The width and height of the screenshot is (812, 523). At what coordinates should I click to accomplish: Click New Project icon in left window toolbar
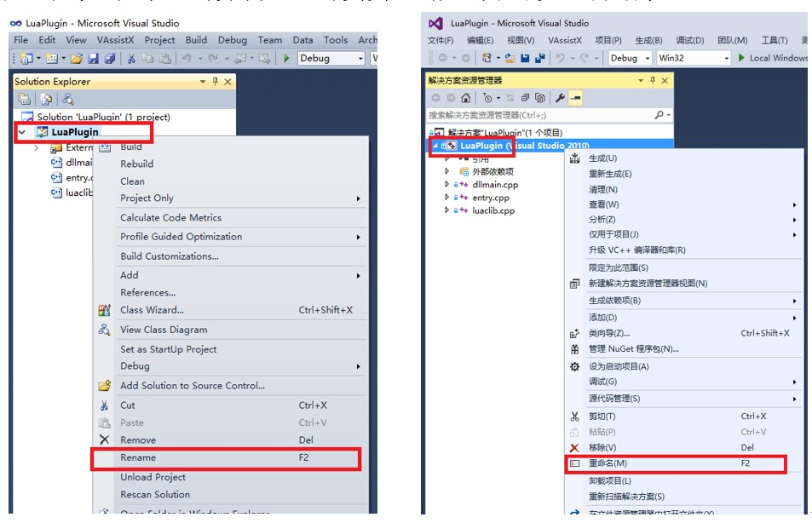coord(26,59)
